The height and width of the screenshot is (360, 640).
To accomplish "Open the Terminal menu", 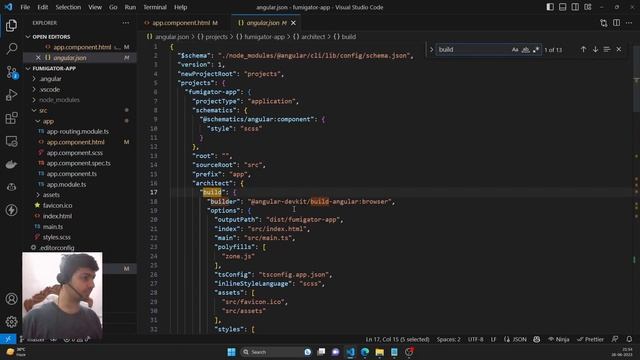I will [x=155, y=7].
